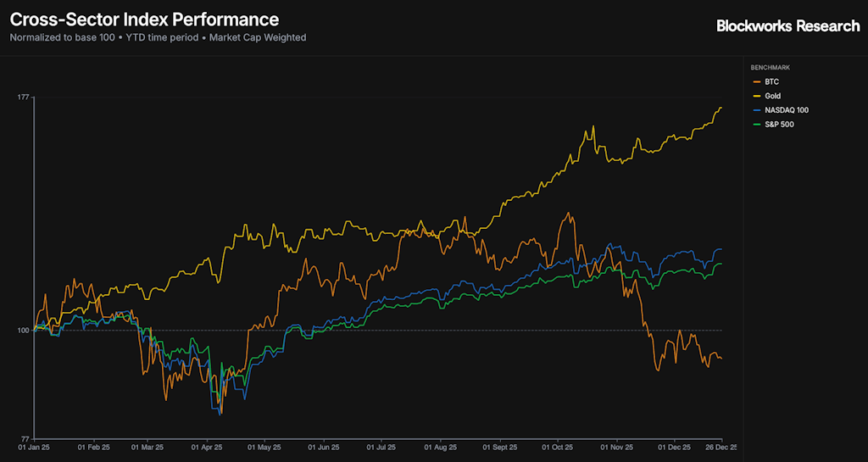Toggle the NASDAQ 100 text label
Image resolution: width=868 pixels, height=462 pixels.
(x=785, y=110)
